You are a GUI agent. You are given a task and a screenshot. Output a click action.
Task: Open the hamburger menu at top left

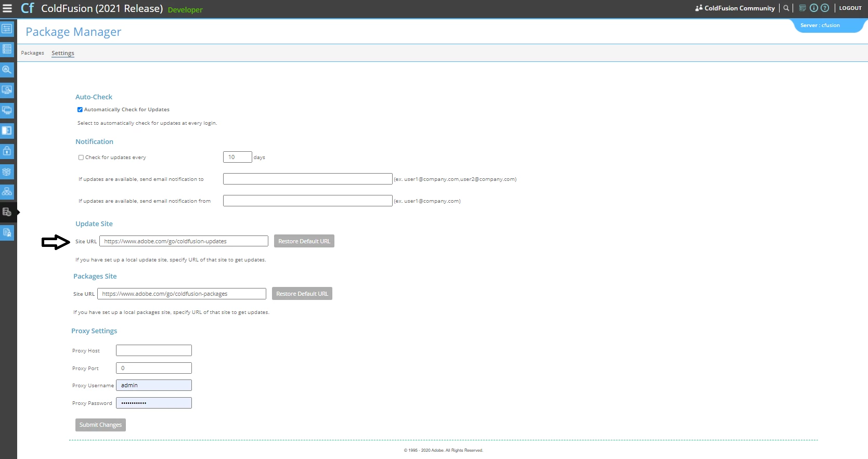[x=7, y=8]
